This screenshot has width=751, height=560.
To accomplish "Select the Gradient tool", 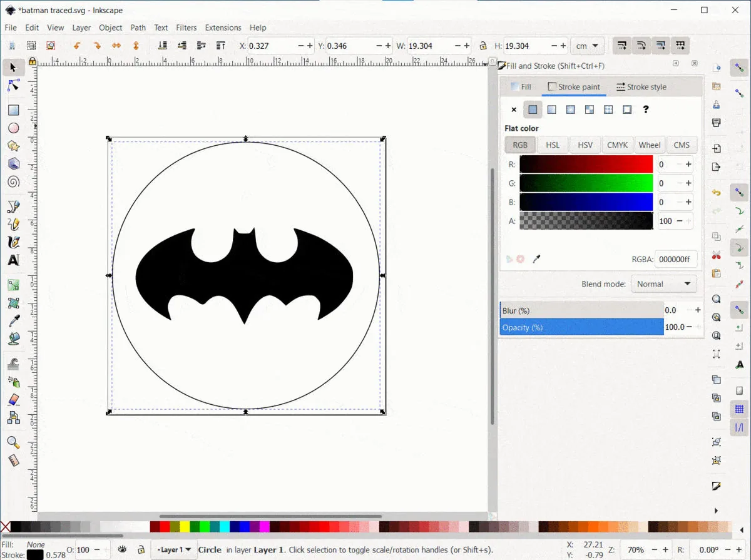I will [x=13, y=285].
